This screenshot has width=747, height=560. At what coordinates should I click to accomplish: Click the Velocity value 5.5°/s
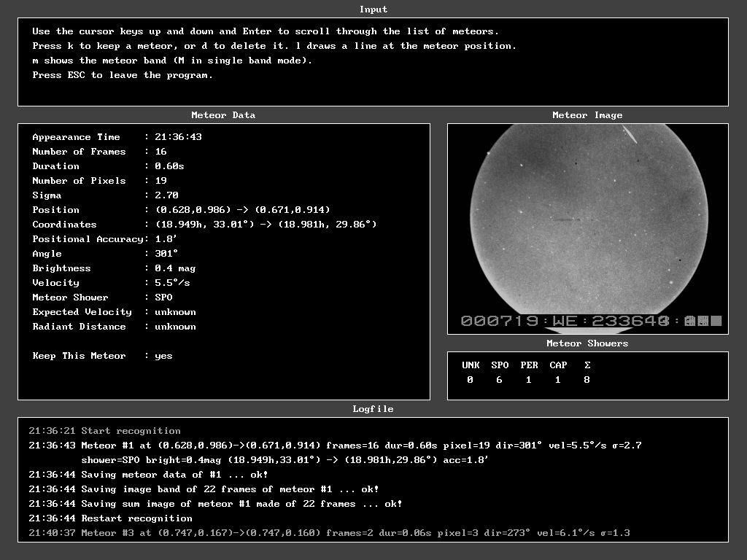click(x=172, y=283)
